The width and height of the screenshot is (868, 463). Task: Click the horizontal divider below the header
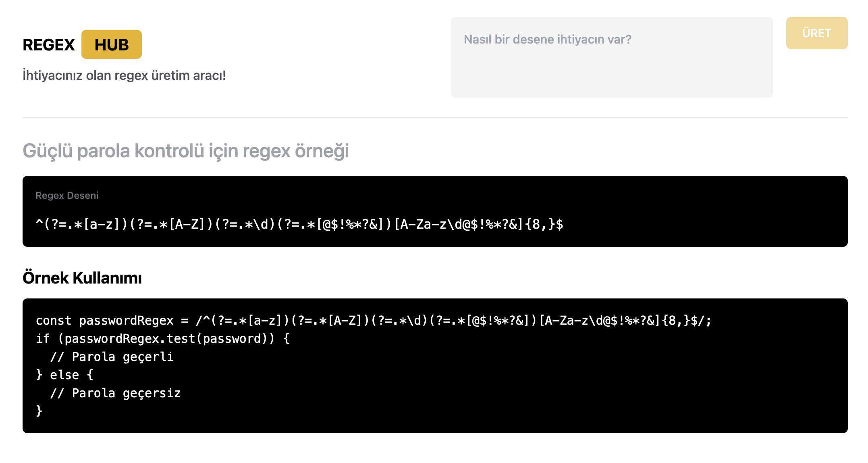(435, 117)
